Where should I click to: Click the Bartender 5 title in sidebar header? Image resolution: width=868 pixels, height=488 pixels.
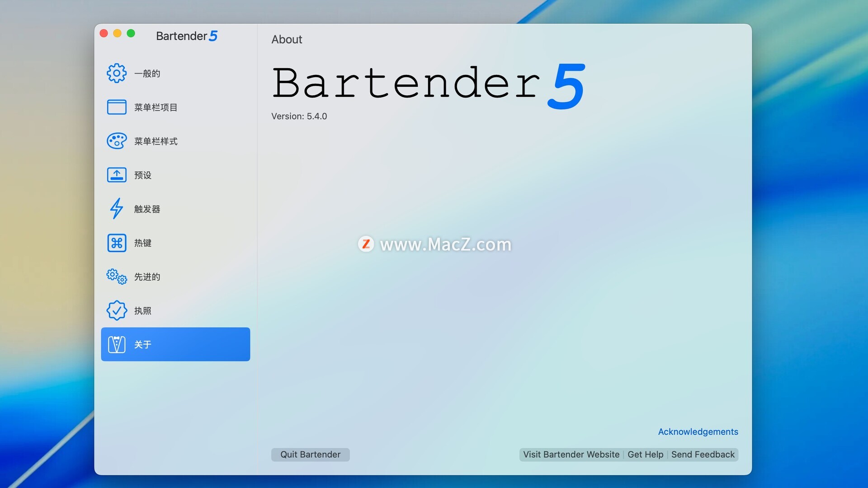click(x=186, y=36)
